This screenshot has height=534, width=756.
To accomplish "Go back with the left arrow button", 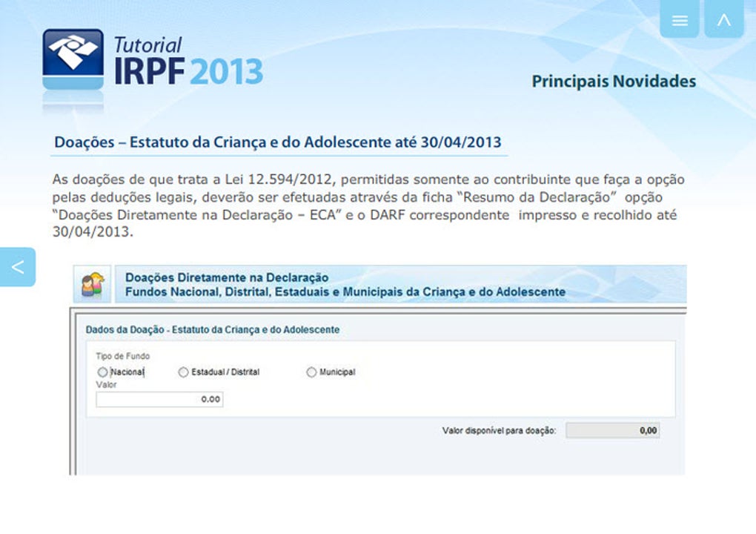I will (18, 267).
